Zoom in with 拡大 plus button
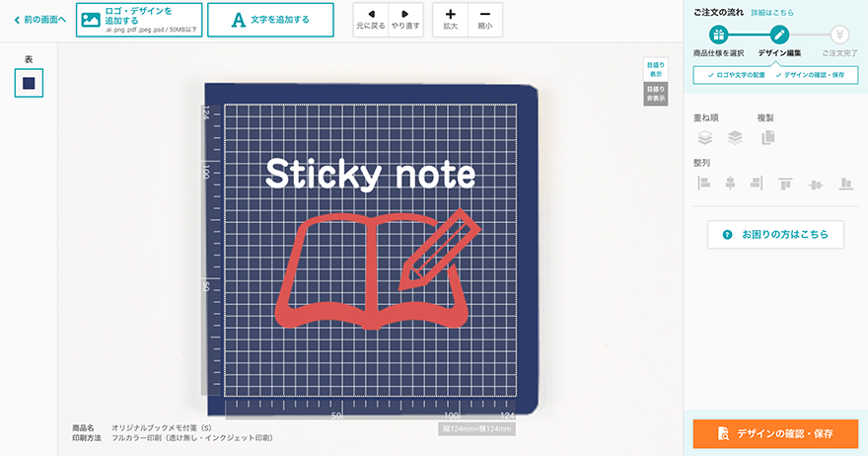Viewport: 868px width, 456px height. click(x=451, y=20)
